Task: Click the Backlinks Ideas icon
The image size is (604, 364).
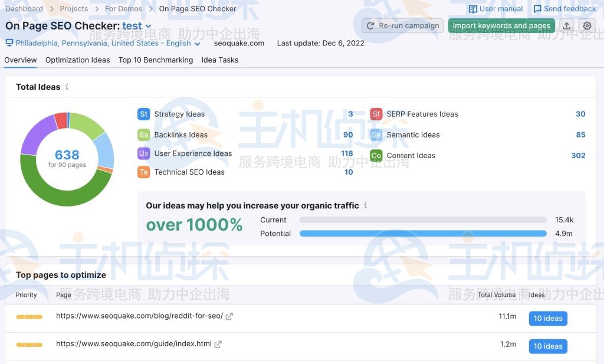Action: tap(143, 135)
